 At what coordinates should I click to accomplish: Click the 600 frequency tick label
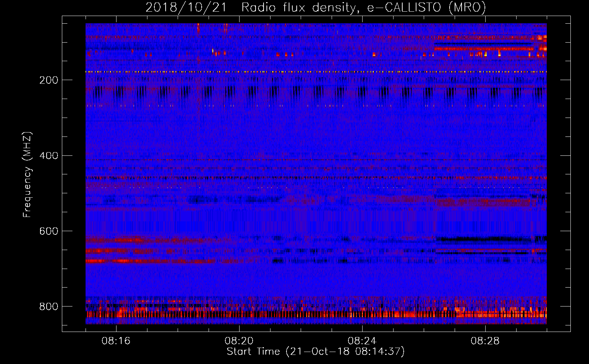[x=48, y=231]
